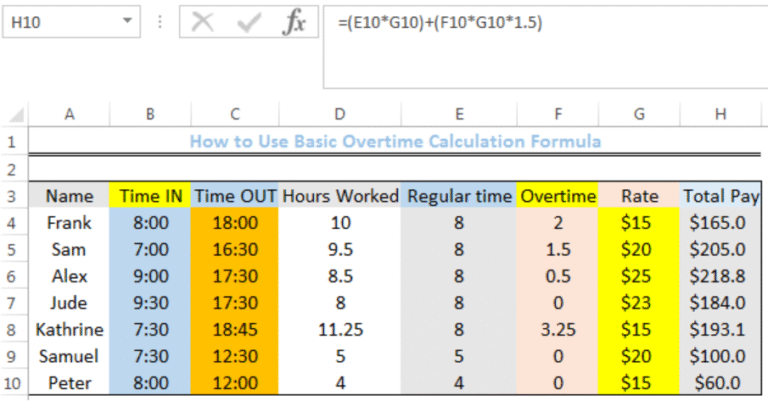
Task: Click the 'Alex' name cell
Action: (69, 276)
